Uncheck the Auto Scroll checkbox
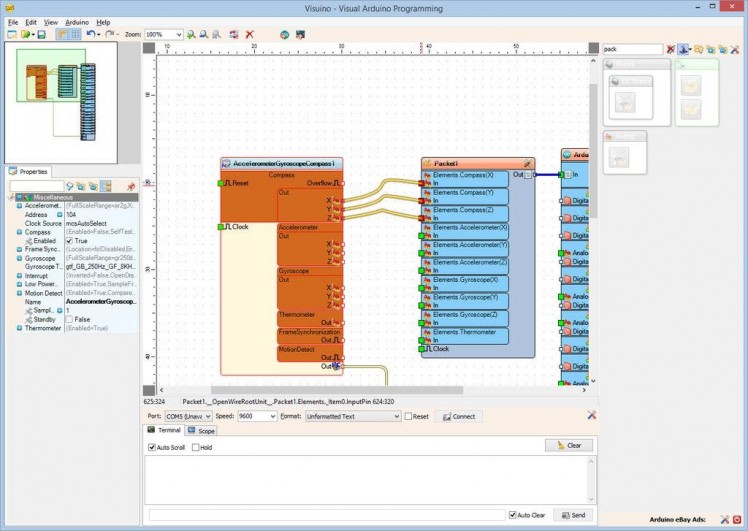The width and height of the screenshot is (748, 531). tap(153, 447)
